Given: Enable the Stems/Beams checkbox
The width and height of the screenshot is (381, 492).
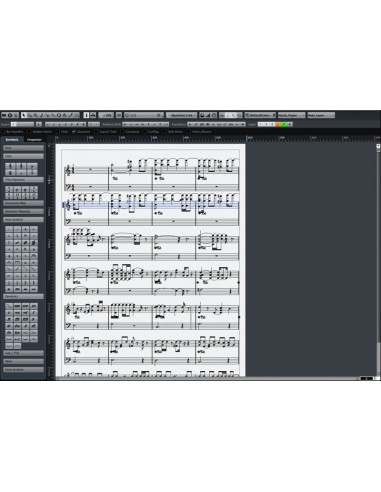Looking at the screenshot, I should click(188, 132).
